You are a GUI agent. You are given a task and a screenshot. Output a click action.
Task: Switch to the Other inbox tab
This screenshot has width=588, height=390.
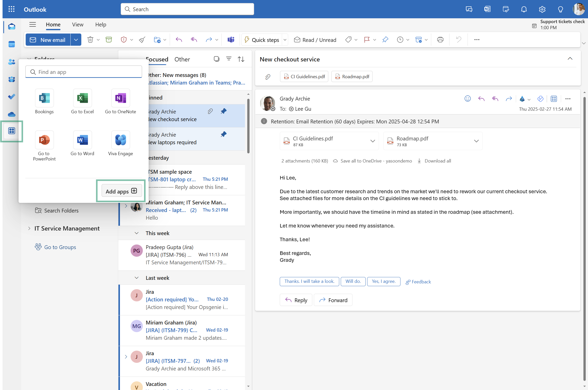pos(182,59)
